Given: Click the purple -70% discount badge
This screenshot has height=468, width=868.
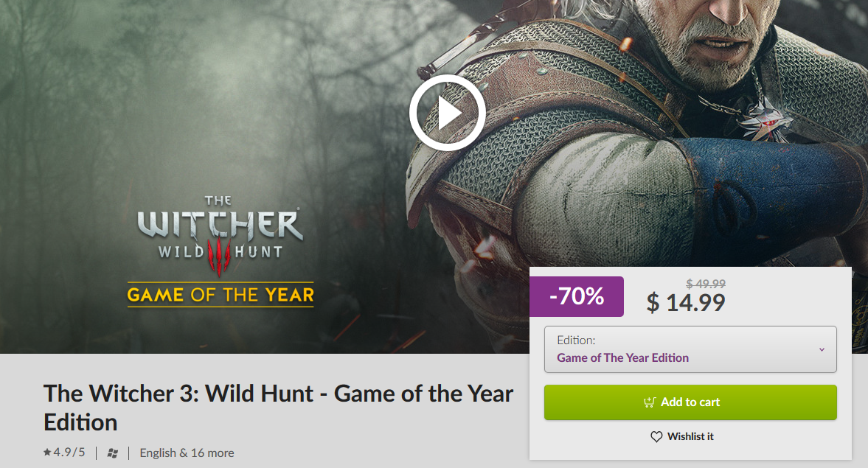Looking at the screenshot, I should (576, 296).
